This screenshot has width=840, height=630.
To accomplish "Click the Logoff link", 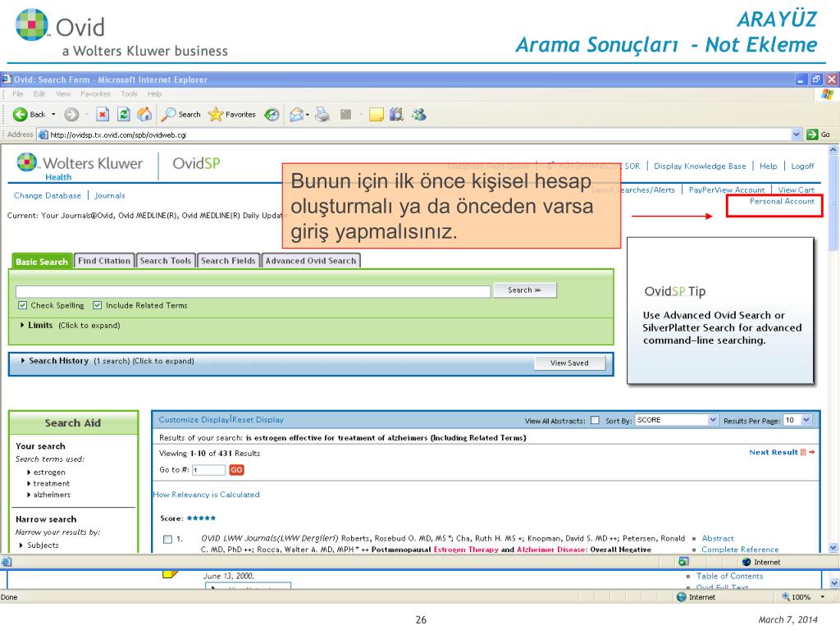I will click(x=802, y=166).
